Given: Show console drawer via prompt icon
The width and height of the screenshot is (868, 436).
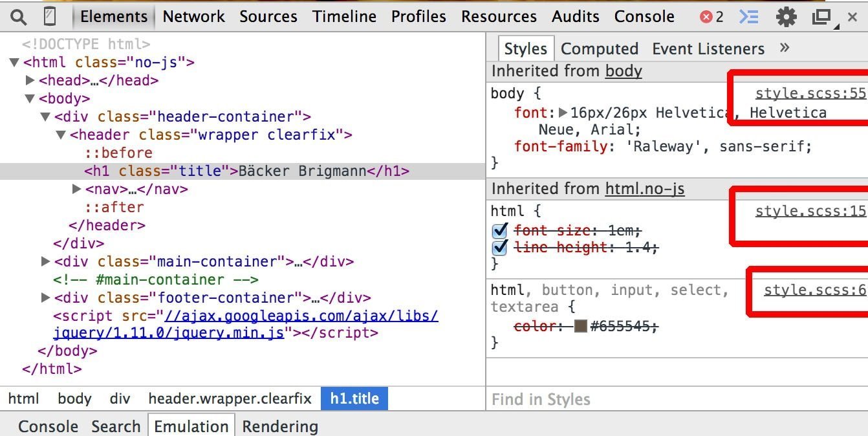Looking at the screenshot, I should pos(748,17).
